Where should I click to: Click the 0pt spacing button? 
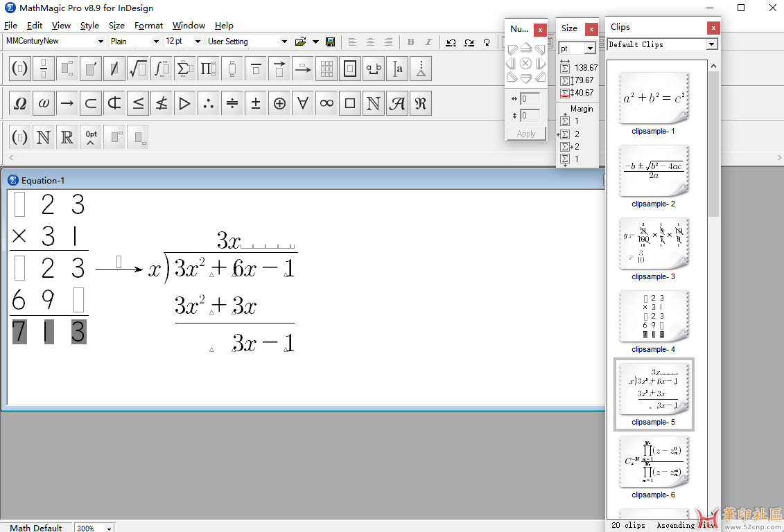(91, 137)
